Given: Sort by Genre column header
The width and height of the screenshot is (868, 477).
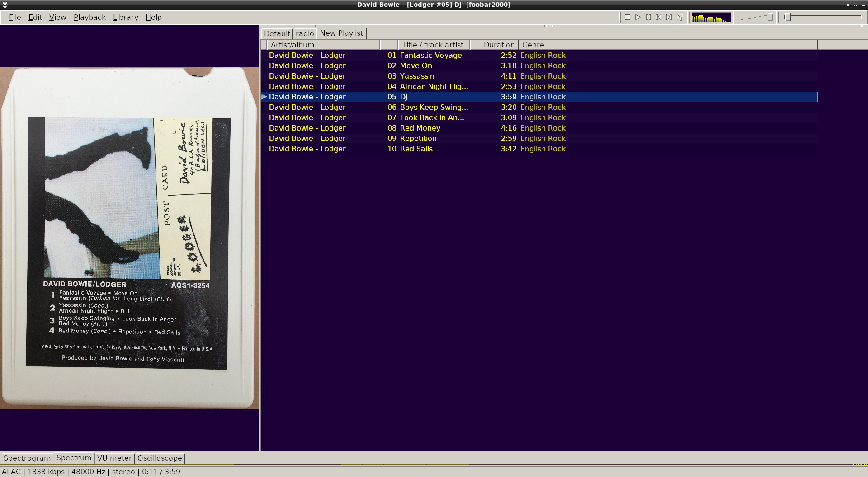Looking at the screenshot, I should 668,45.
